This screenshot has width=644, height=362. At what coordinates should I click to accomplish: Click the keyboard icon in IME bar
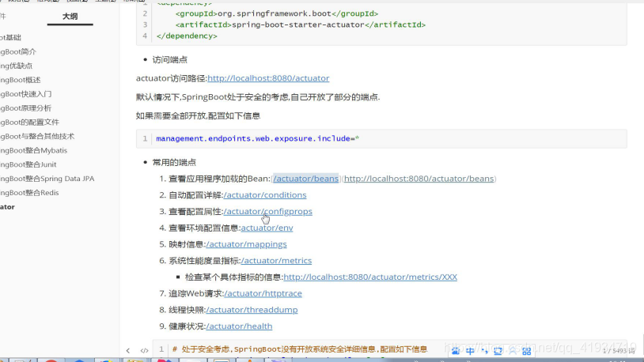(498, 350)
